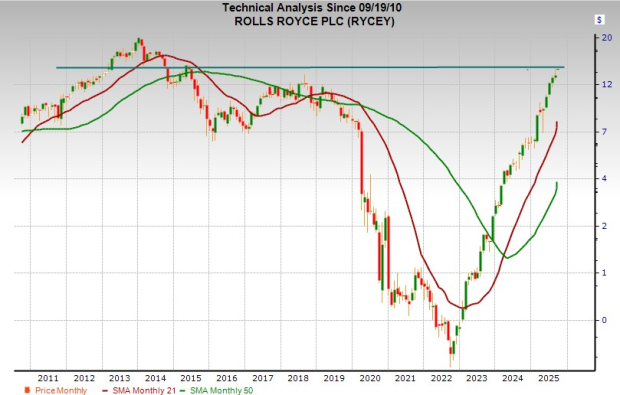Click the 2022 year label on axis
Image resolution: width=620 pixels, height=395 pixels.
pyautogui.click(x=441, y=378)
